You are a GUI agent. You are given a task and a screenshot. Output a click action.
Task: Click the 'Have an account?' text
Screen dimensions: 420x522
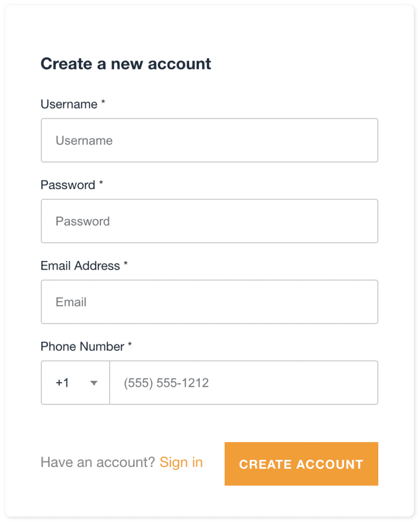[97, 462]
